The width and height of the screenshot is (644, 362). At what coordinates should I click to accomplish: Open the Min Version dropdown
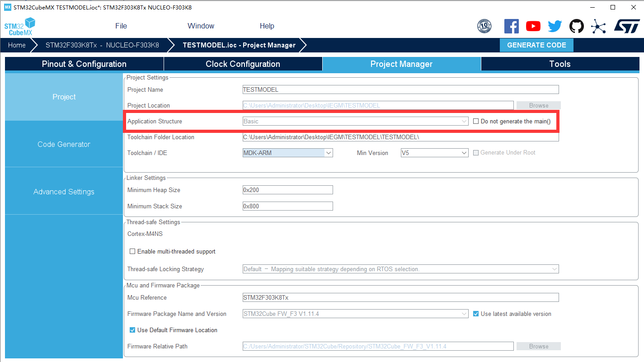(x=434, y=153)
